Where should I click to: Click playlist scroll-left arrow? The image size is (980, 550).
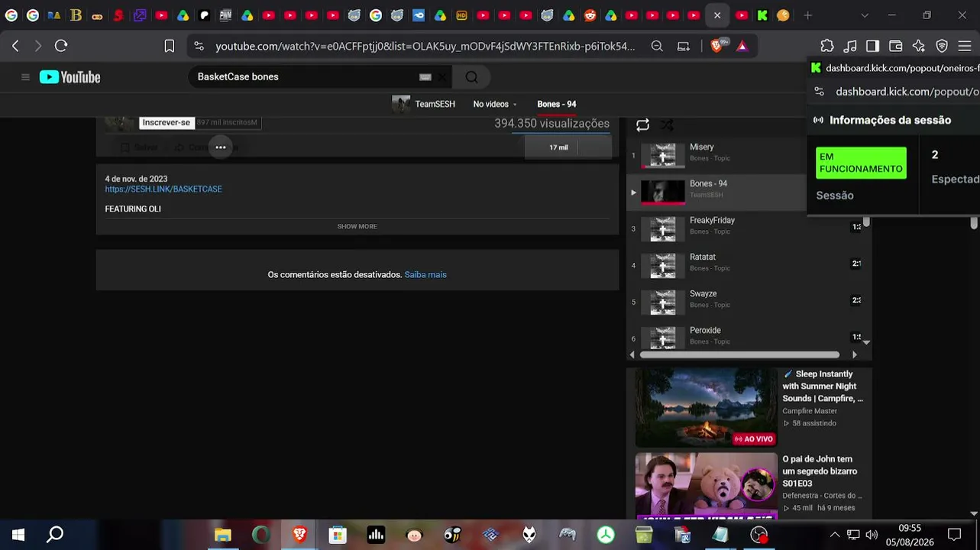coord(632,354)
